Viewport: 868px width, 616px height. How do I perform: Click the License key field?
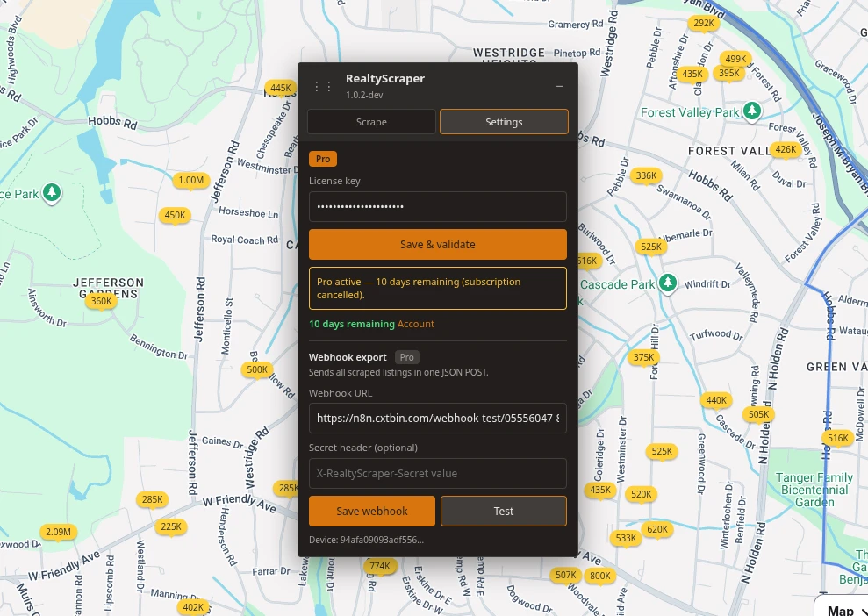coord(438,206)
